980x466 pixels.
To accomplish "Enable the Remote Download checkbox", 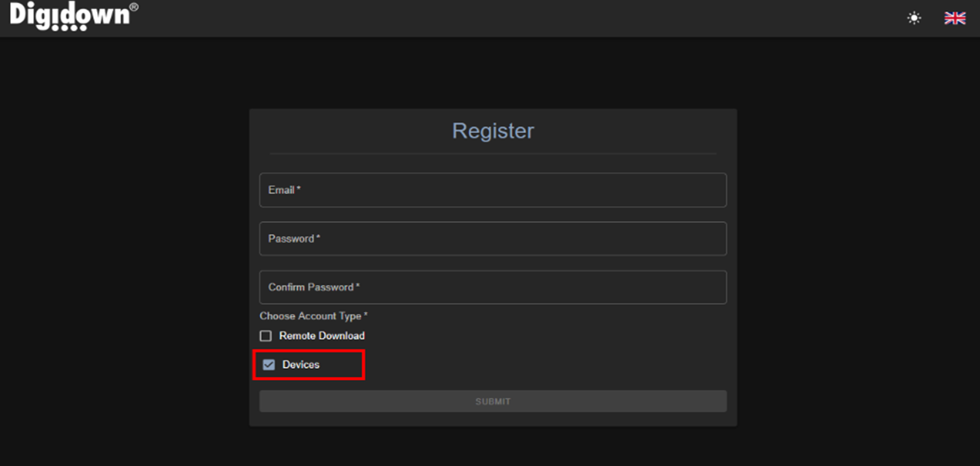I will point(266,336).
